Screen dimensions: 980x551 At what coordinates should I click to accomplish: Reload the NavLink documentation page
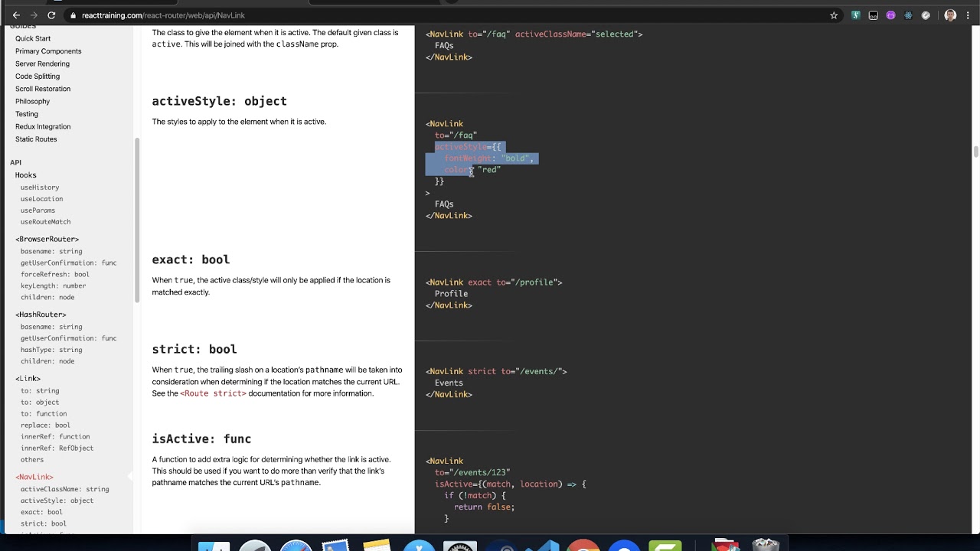point(51,15)
